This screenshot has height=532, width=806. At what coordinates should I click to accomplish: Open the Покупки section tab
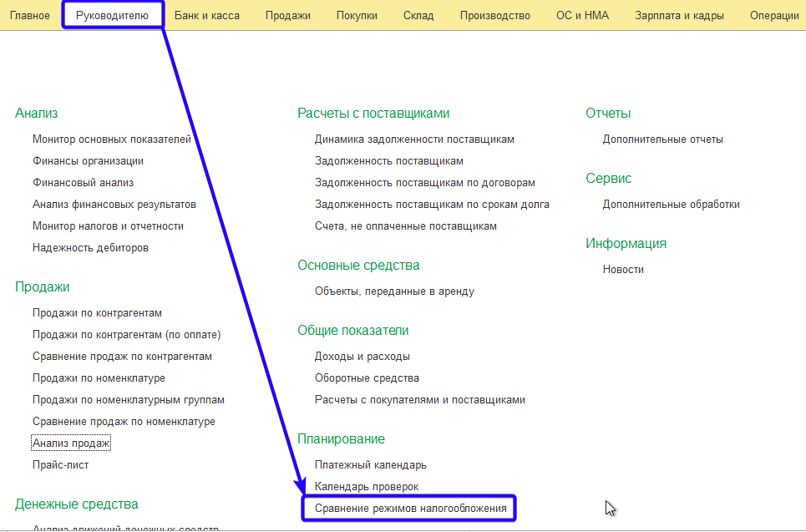pos(357,15)
